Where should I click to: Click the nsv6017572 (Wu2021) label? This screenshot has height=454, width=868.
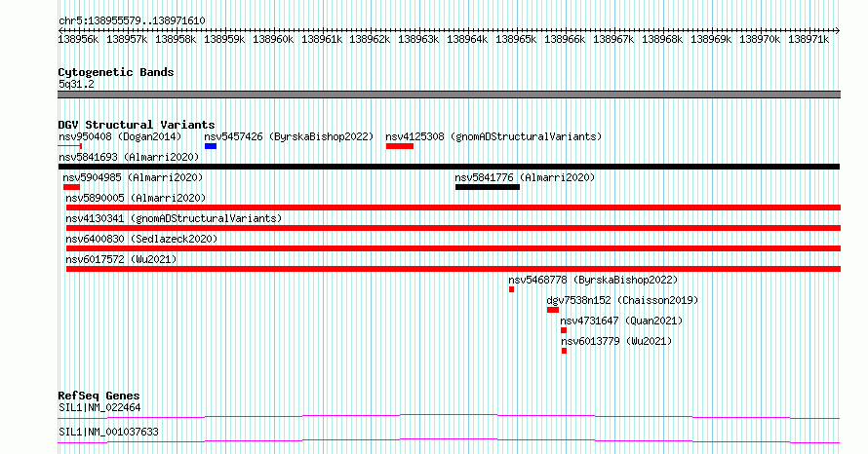point(121,259)
